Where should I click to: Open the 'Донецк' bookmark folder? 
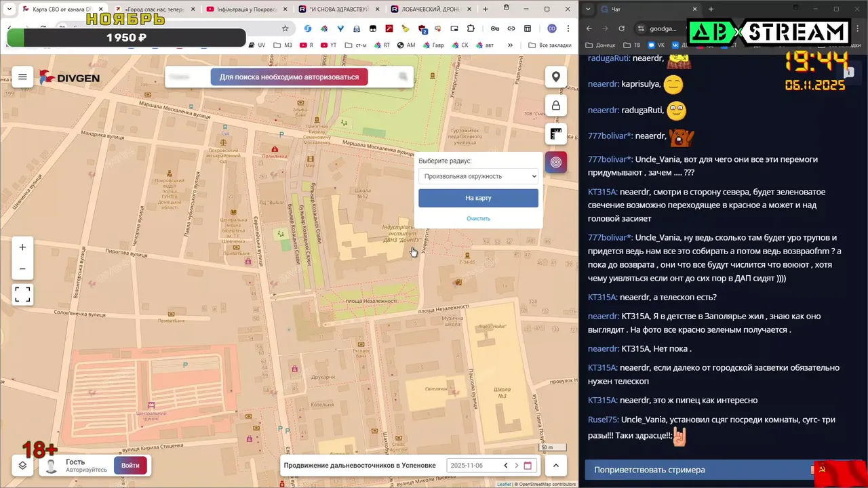pos(600,45)
